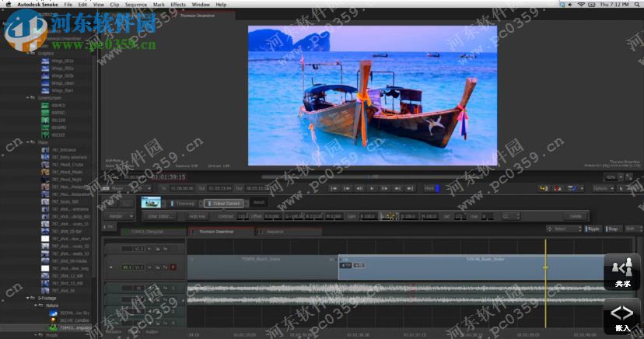Open the Select tool mode dropdown
The image size is (644, 339).
coord(564,229)
